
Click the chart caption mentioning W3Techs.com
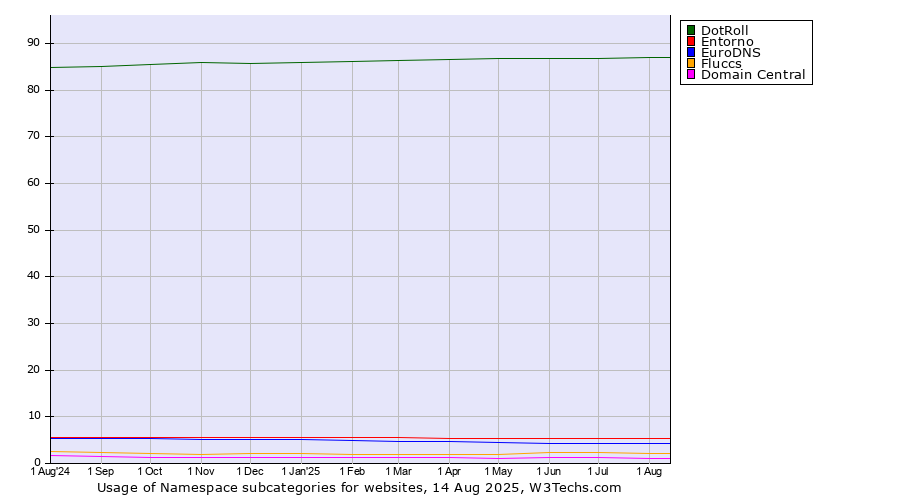pyautogui.click(x=359, y=488)
